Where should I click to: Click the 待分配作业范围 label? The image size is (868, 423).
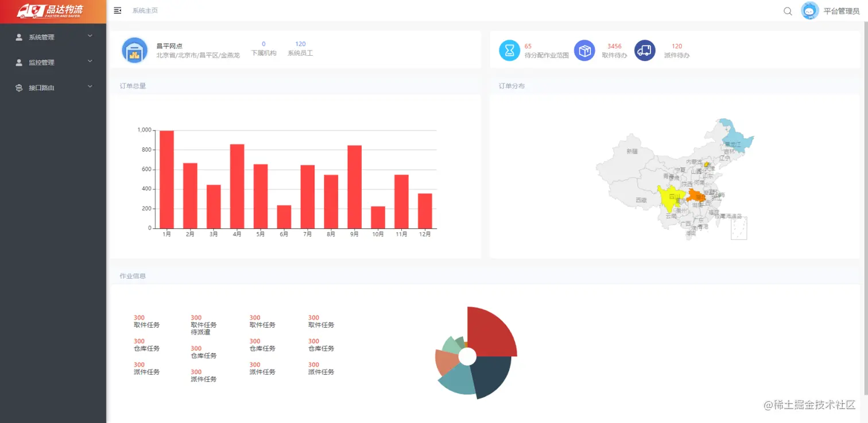(547, 56)
